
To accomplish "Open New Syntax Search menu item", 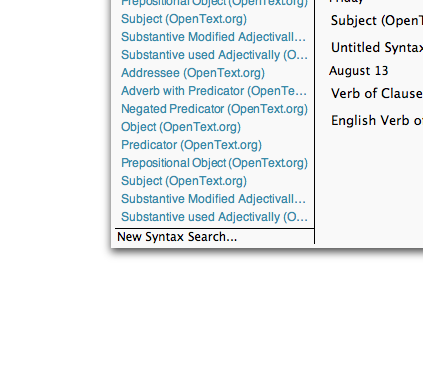I will point(177,237).
